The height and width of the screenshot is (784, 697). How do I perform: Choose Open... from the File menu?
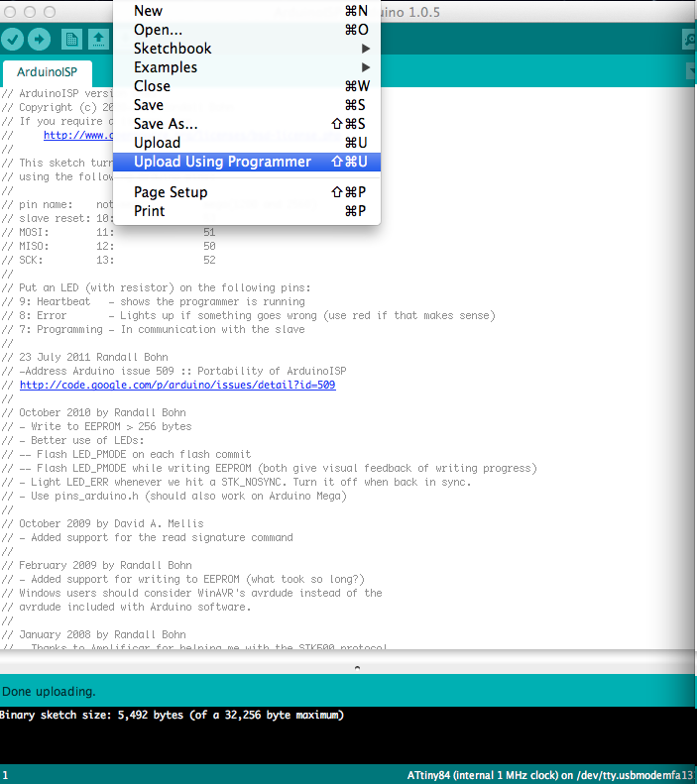tap(247, 30)
